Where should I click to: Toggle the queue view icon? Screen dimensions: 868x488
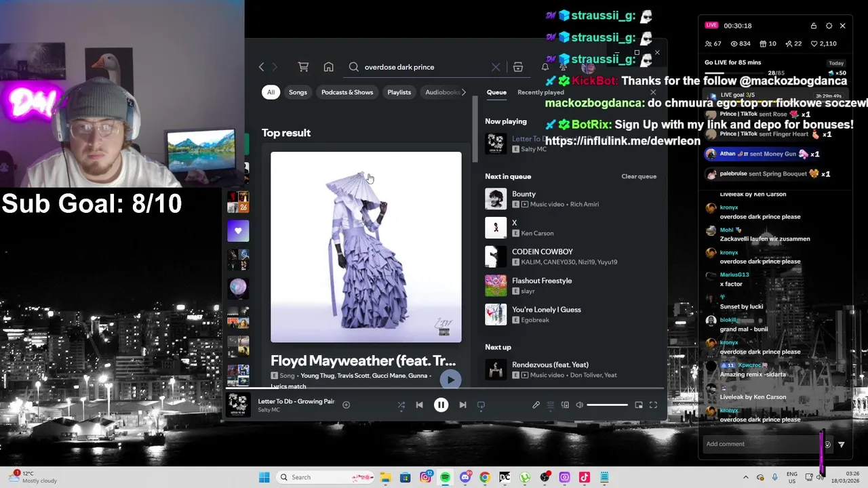click(x=551, y=405)
